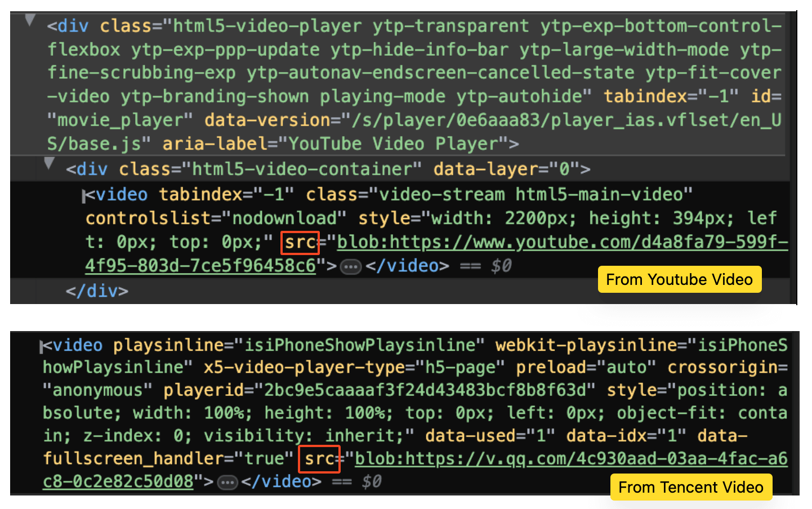Click the data-used="1" attribute
812x509 pixels.
[x=490, y=436]
